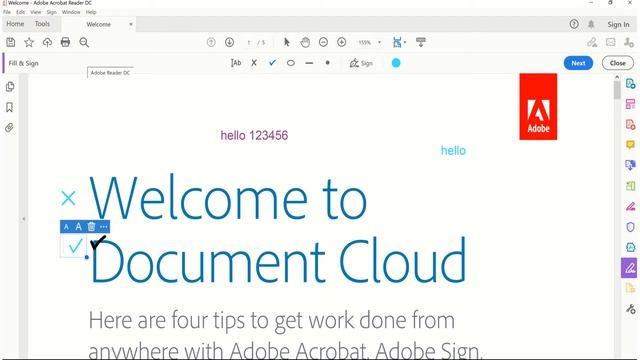Open the blue color picker circle
Viewport: 640px width, 360px height.
tap(396, 63)
